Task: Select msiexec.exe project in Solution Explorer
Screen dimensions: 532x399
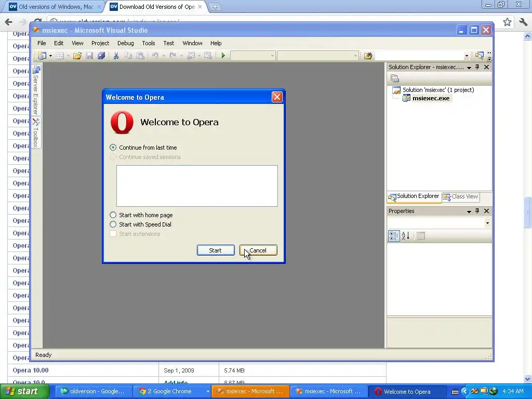Action: pos(426,98)
